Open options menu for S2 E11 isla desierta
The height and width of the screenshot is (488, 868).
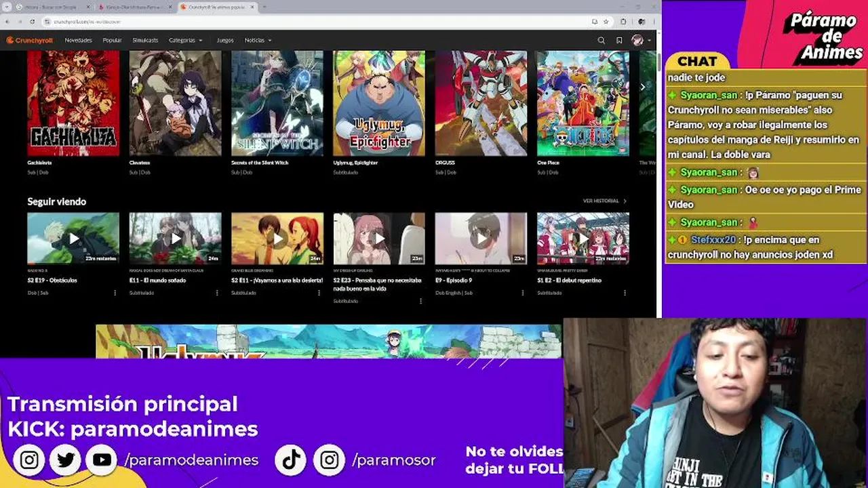pyautogui.click(x=319, y=293)
